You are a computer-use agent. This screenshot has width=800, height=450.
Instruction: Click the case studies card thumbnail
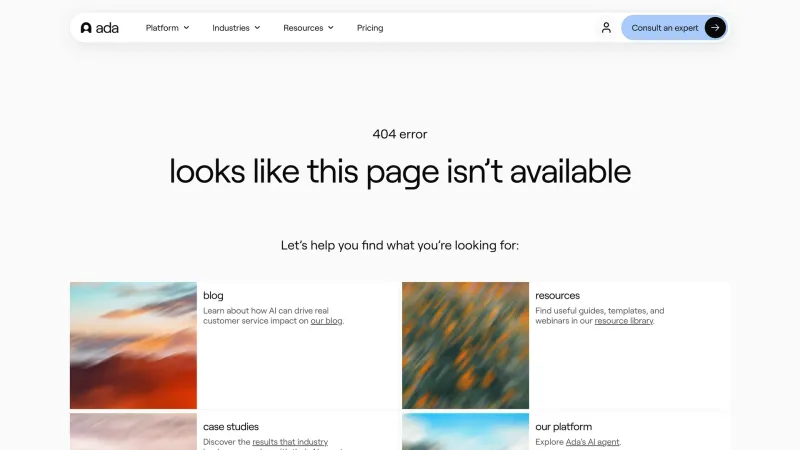[133, 432]
